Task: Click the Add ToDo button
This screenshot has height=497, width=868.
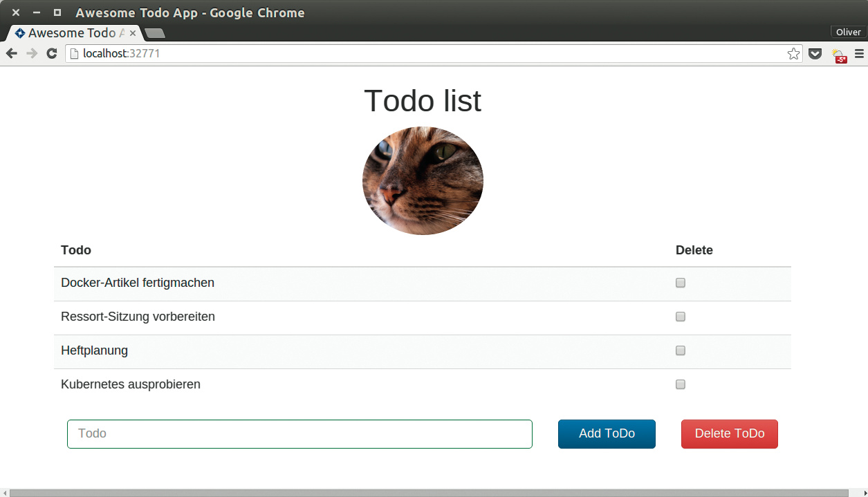Action: point(607,434)
